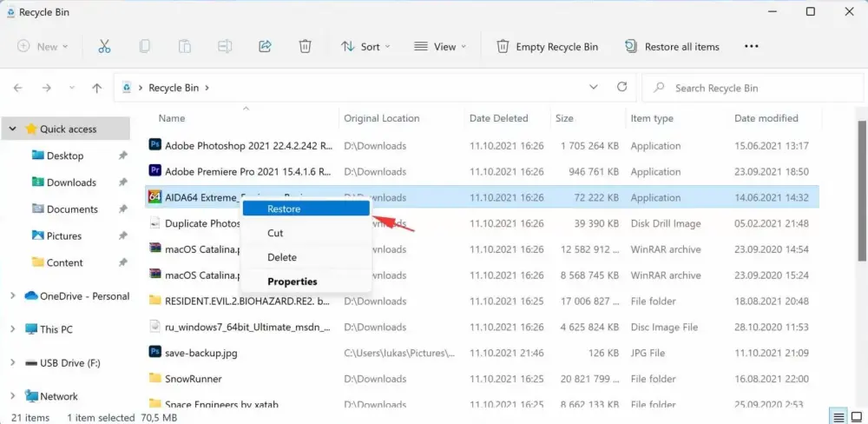868x424 pixels.
Task: Choose Properties from the context menu
Action: click(306, 282)
